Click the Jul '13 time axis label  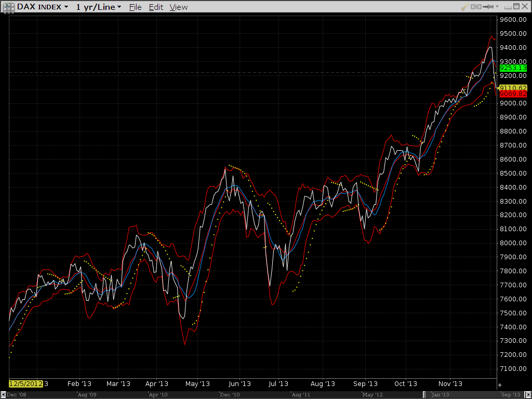pos(278,384)
